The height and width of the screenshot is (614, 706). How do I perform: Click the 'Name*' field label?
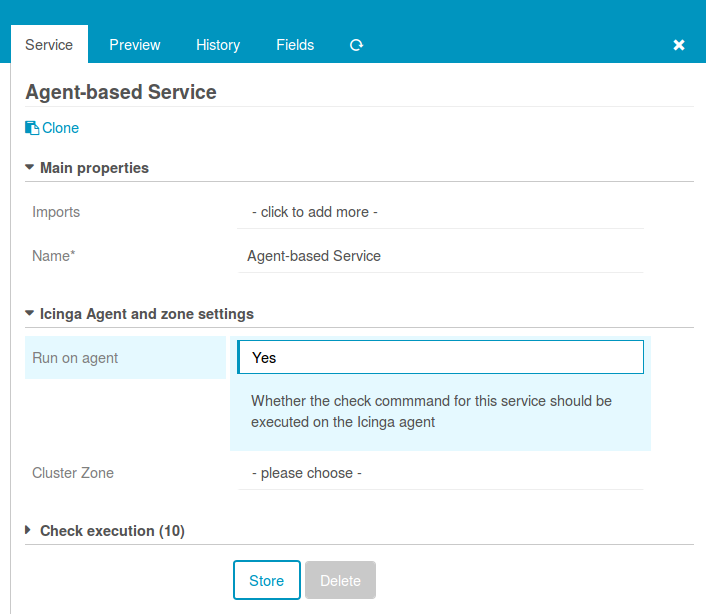tap(54, 256)
